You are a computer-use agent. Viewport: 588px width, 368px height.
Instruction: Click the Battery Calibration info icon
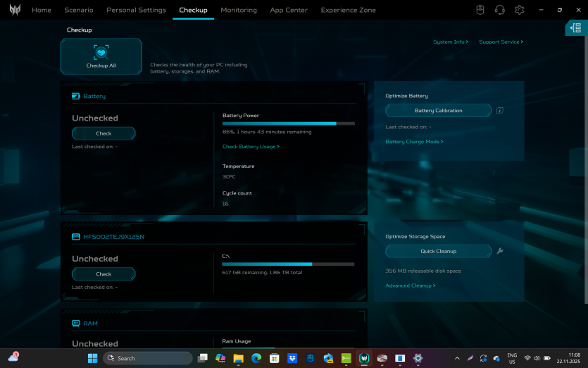(500, 111)
